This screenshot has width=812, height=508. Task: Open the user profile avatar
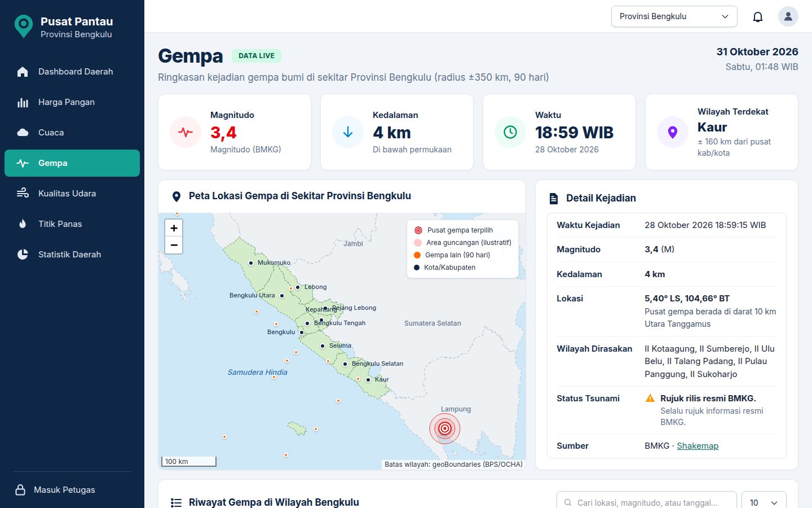click(788, 16)
